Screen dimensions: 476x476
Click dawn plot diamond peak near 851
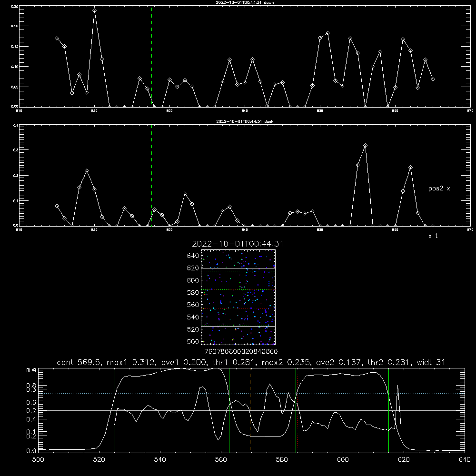coord(327,33)
